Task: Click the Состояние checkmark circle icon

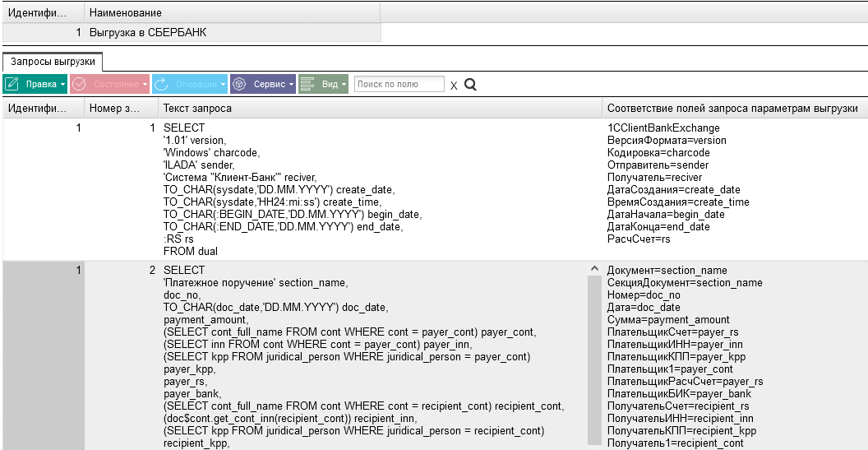Action: (x=79, y=84)
